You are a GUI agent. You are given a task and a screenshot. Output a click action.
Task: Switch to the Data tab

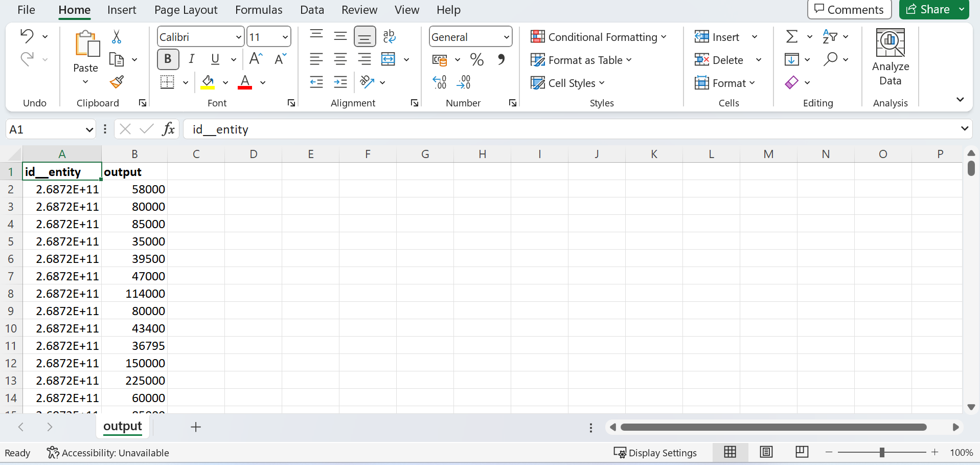pyautogui.click(x=312, y=10)
